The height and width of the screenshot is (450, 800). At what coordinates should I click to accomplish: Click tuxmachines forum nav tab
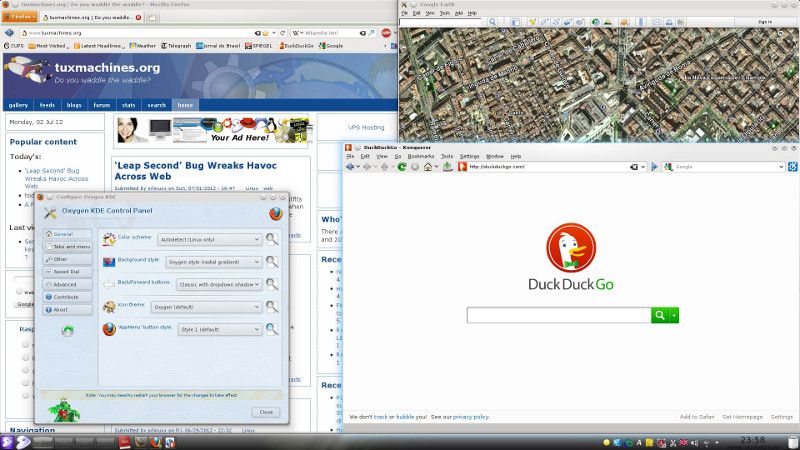[102, 105]
